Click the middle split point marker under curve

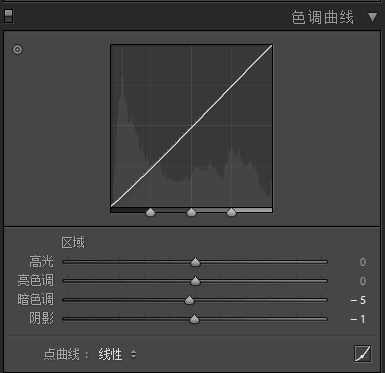[x=191, y=212]
